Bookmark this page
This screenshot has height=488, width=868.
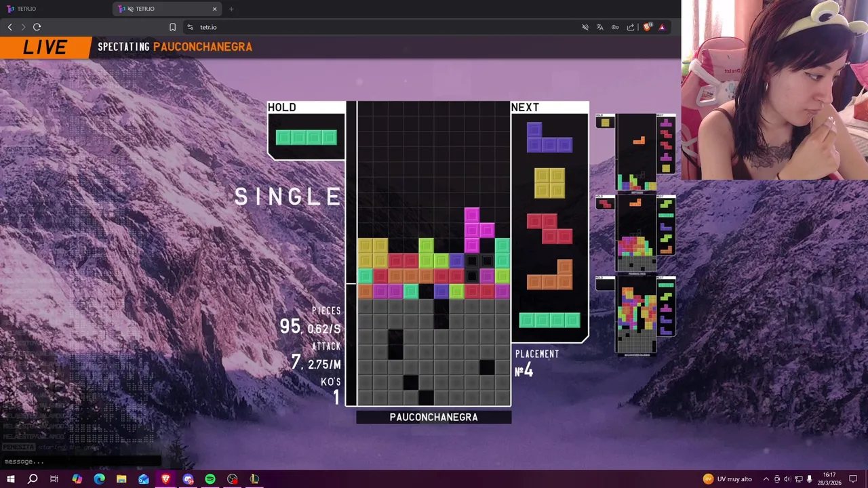pyautogui.click(x=172, y=27)
